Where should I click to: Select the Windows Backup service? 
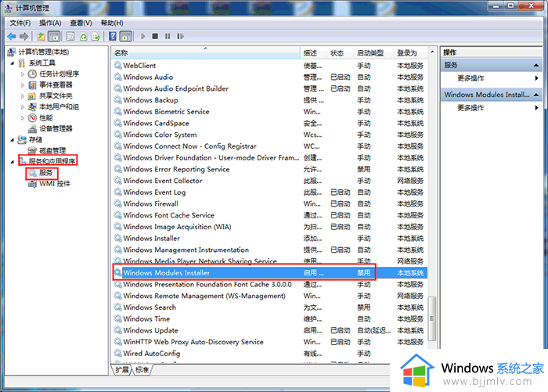(x=269, y=100)
